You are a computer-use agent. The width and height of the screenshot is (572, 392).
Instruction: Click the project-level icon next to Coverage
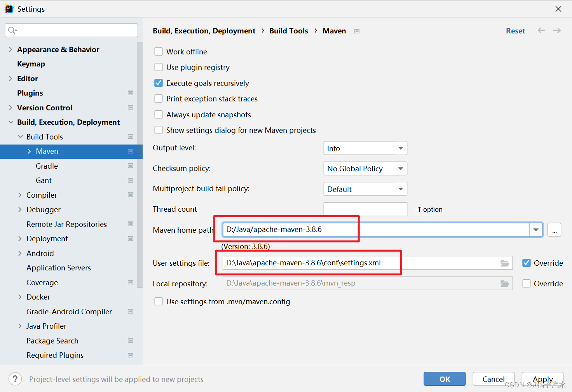131,282
